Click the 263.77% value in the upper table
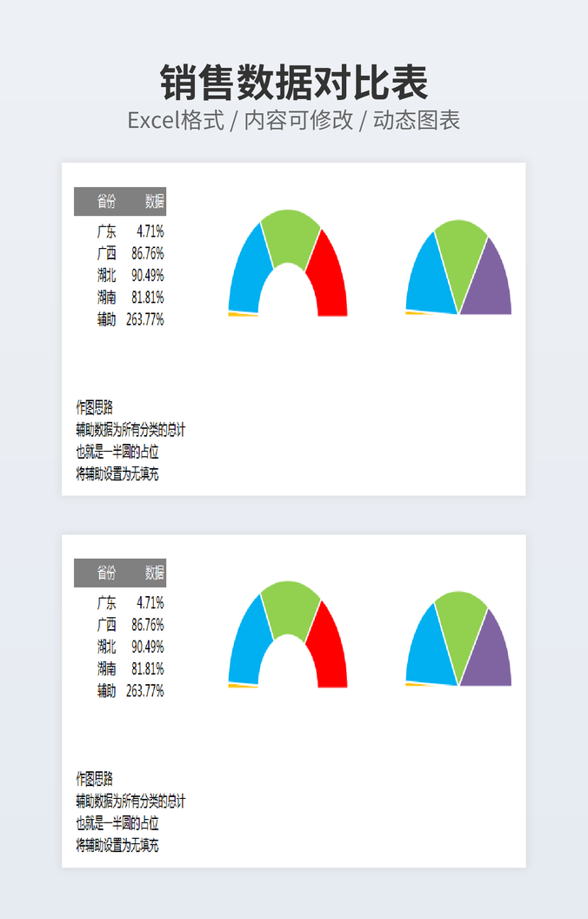The width and height of the screenshot is (588, 919). click(x=145, y=319)
